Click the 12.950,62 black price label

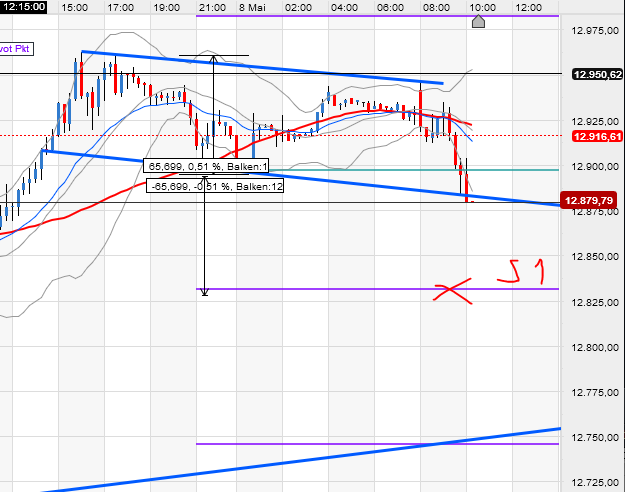pyautogui.click(x=597, y=75)
